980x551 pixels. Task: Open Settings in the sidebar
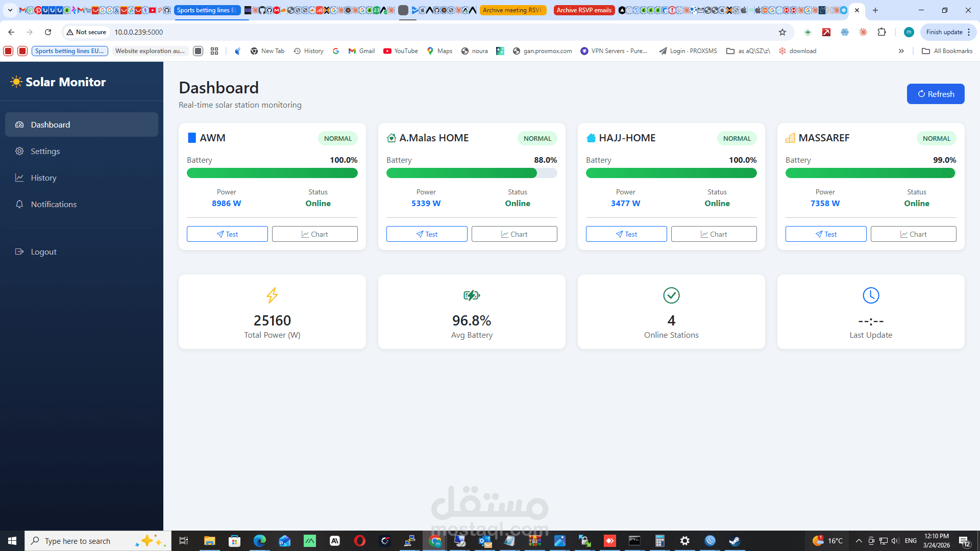coord(82,151)
